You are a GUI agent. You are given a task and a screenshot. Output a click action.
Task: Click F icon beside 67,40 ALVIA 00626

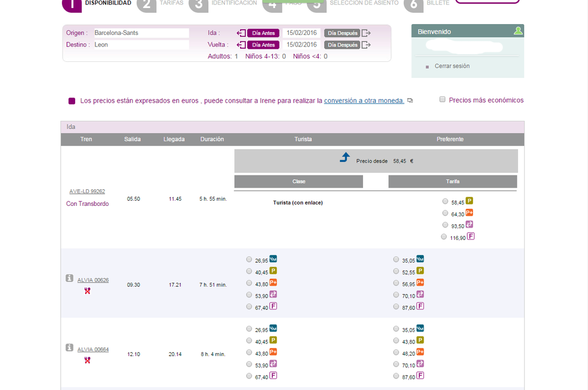click(x=273, y=306)
